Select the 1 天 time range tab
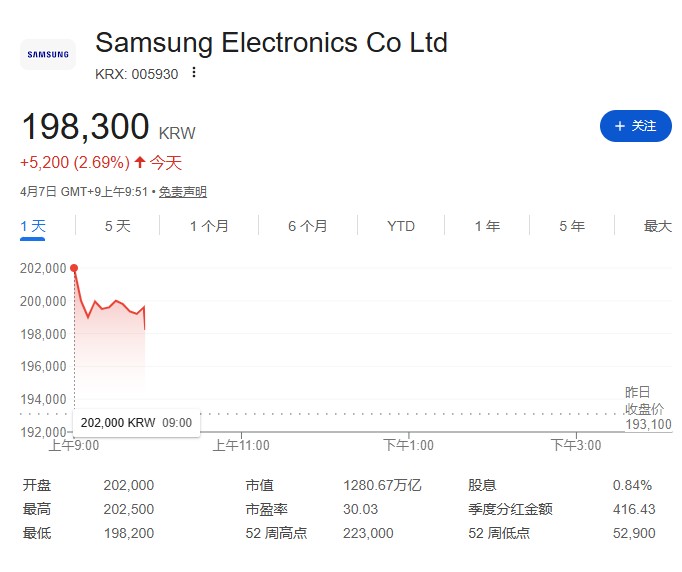 point(33,226)
